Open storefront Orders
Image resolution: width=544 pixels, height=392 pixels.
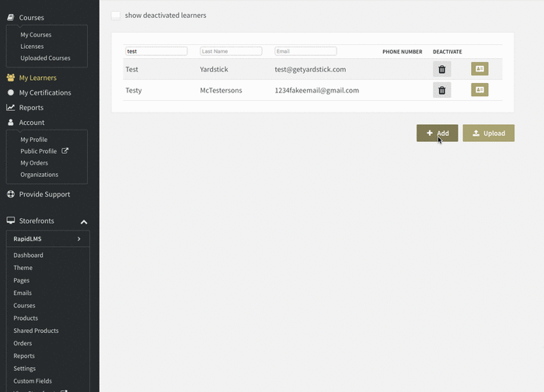(x=23, y=343)
